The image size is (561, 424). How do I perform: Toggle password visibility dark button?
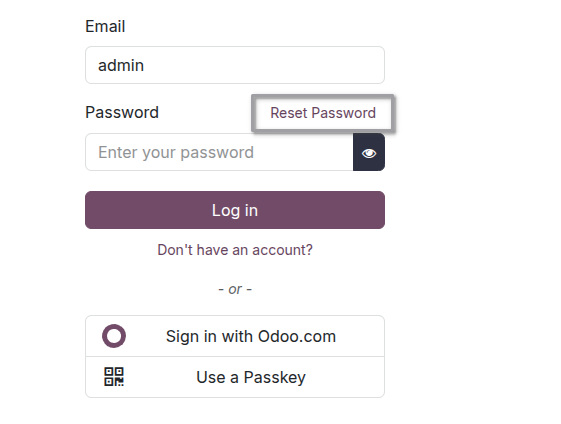coord(369,152)
